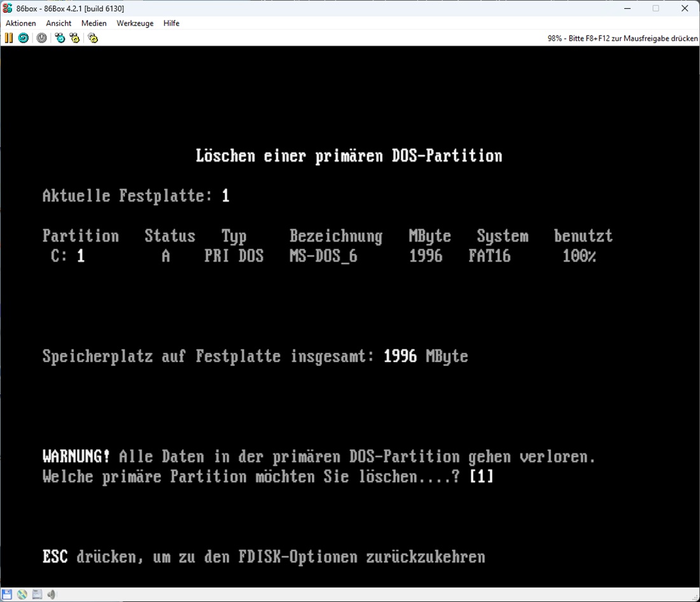Screen dimensions: 700x602
Task: Open machine settings from the toolbar icon
Action: pyautogui.click(x=93, y=38)
